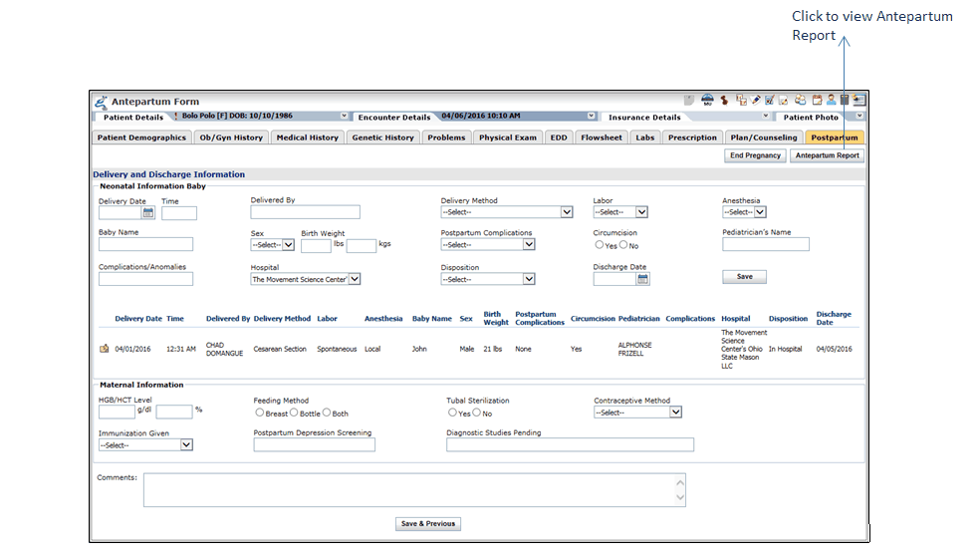Open the Discharge Date calendar picker
This screenshot has width=980, height=557.
coord(642,279)
